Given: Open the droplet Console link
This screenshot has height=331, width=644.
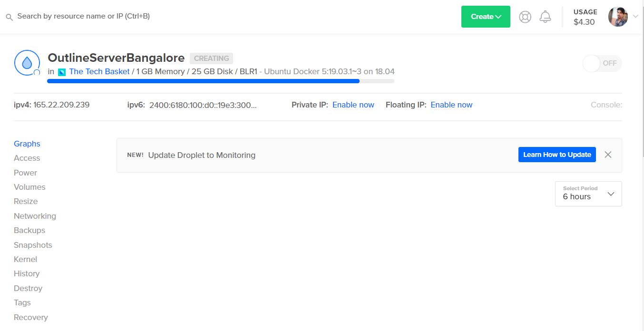Looking at the screenshot, I should [606, 105].
